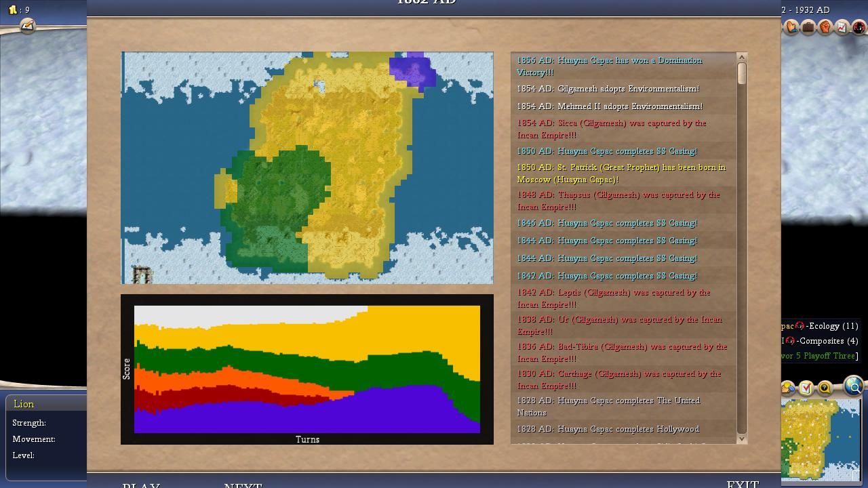Select the Ur captured log entry
The width and height of the screenshot is (868, 488).
[623, 325]
